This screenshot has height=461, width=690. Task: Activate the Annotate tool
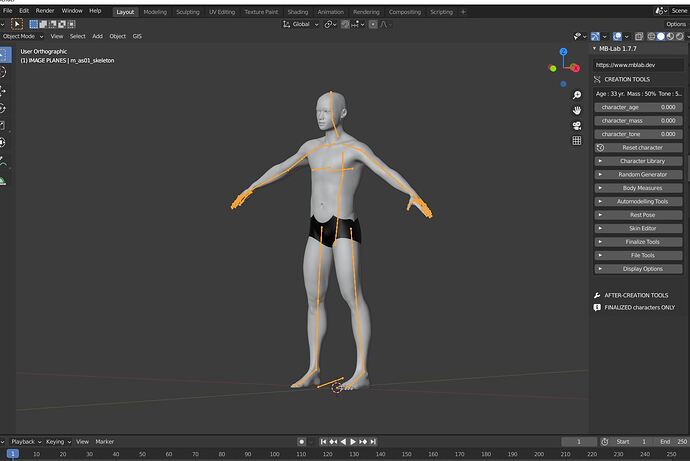click(4, 162)
